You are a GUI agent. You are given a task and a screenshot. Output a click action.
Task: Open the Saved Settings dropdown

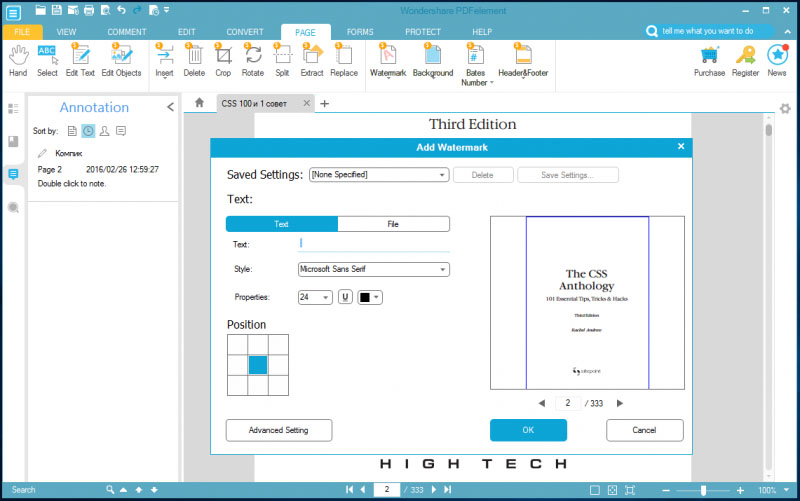coord(379,174)
